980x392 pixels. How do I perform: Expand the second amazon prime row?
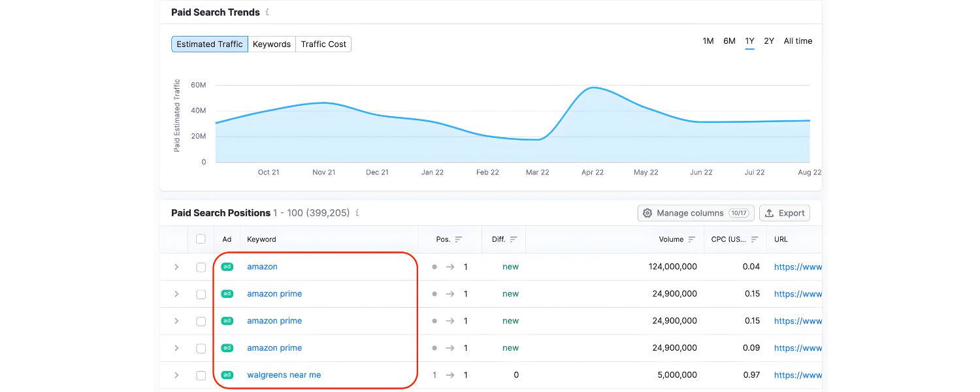click(176, 321)
